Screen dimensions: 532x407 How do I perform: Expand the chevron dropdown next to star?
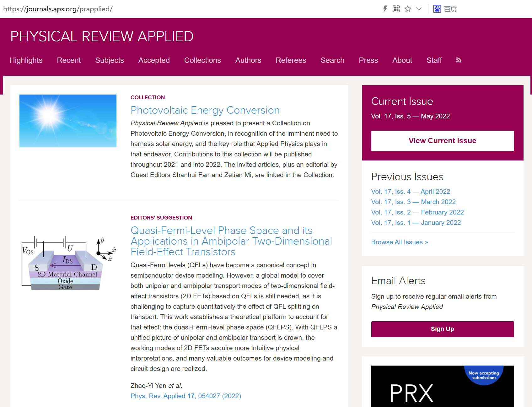pyautogui.click(x=419, y=9)
